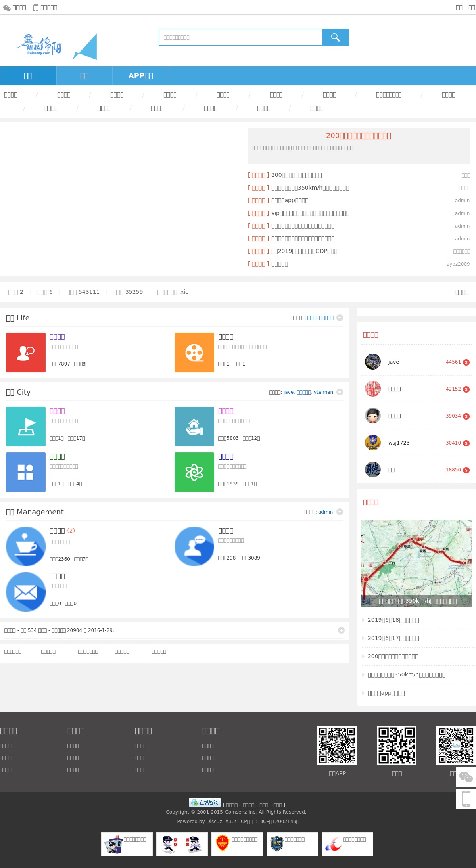
Task: Open news list headline containing 350km/h
Action: (x=310, y=188)
